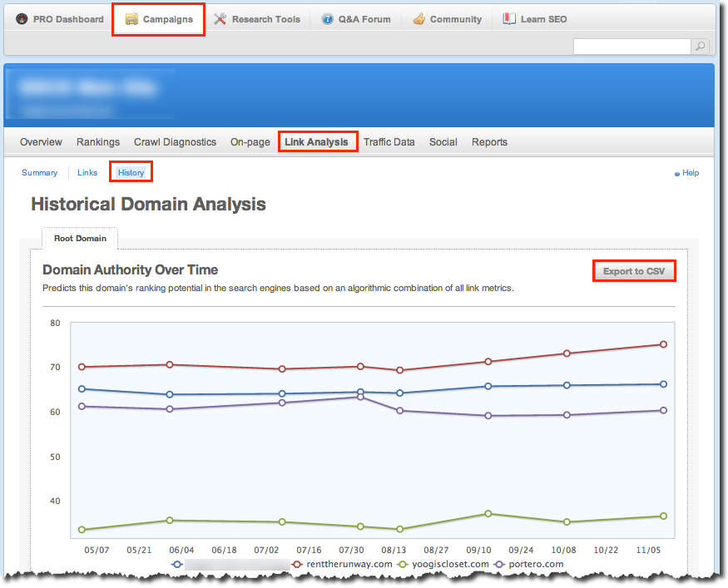Click the Export to CSV button
Viewport: 728px width, 588px height.
tap(633, 271)
